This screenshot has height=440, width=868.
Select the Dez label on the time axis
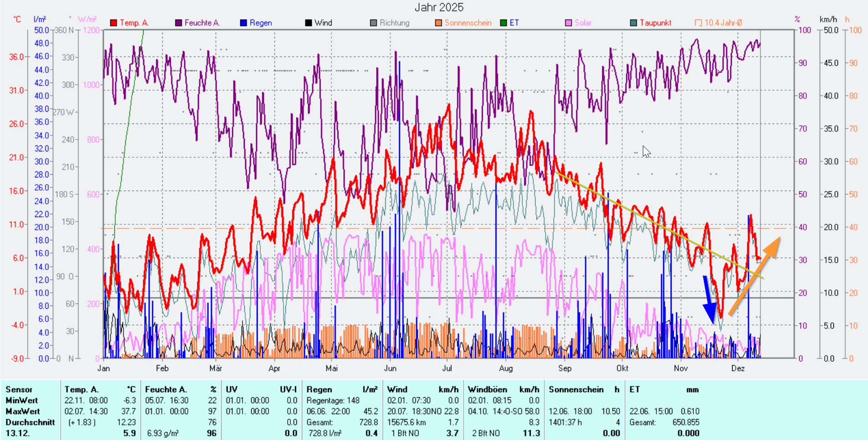point(738,368)
